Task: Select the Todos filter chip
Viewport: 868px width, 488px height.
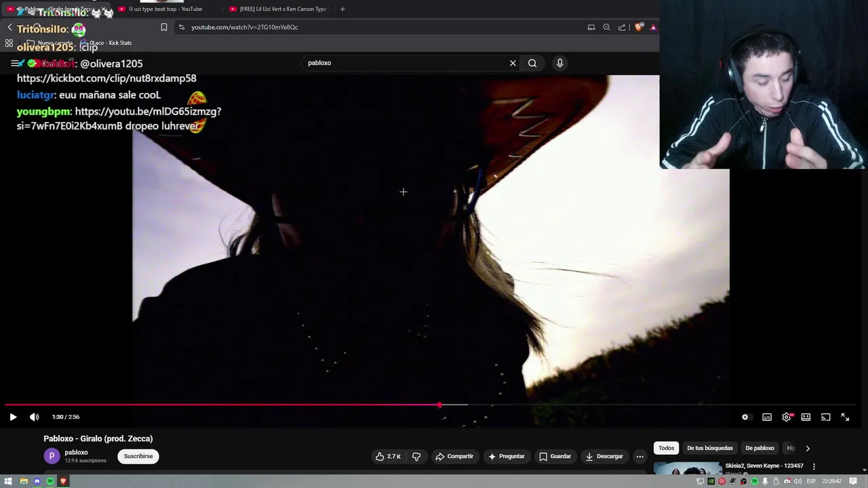Action: tap(666, 448)
